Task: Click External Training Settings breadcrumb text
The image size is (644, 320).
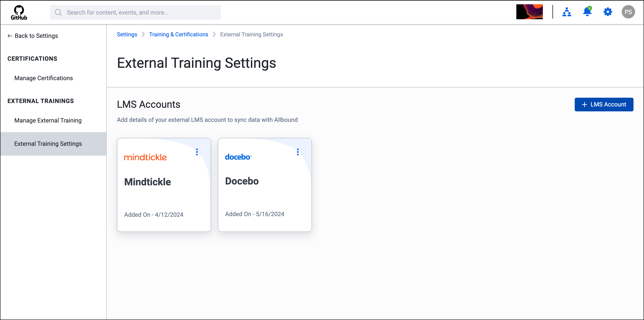Action: 251,34
